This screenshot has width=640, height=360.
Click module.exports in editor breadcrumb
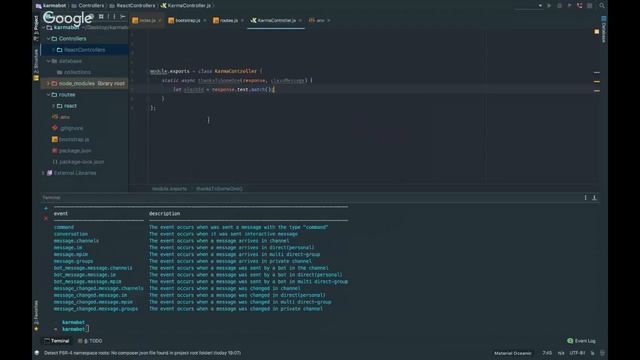click(169, 189)
